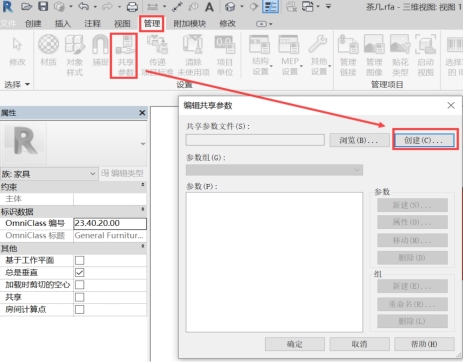Toggle Cut with Voids When Loaded checkbox
Screen dimensions: 463x362
[x=80, y=285]
